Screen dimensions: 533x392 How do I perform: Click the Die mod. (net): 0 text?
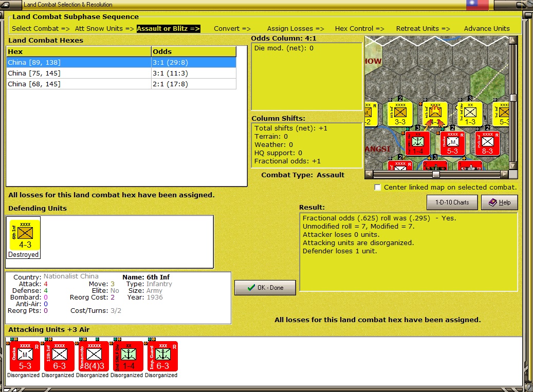[x=284, y=48]
